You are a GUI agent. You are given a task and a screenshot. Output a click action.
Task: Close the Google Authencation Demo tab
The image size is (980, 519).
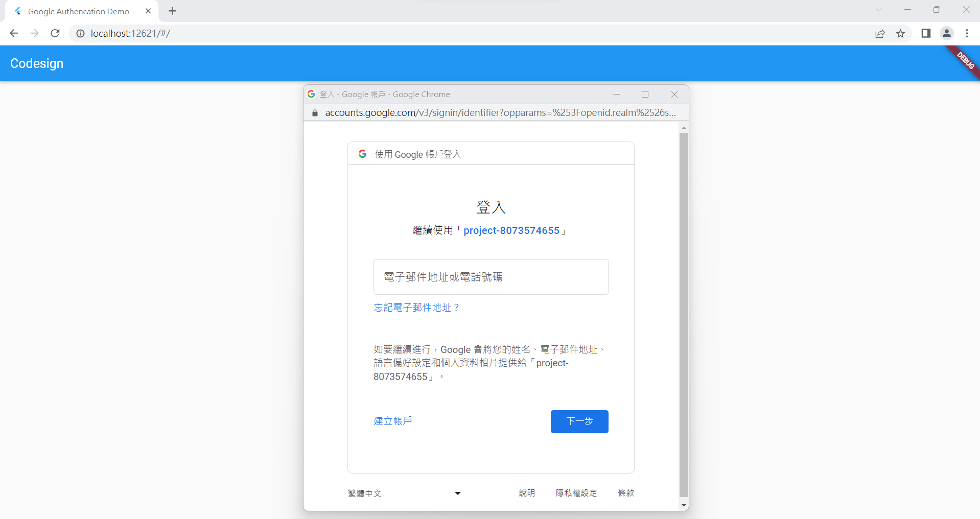tap(148, 11)
